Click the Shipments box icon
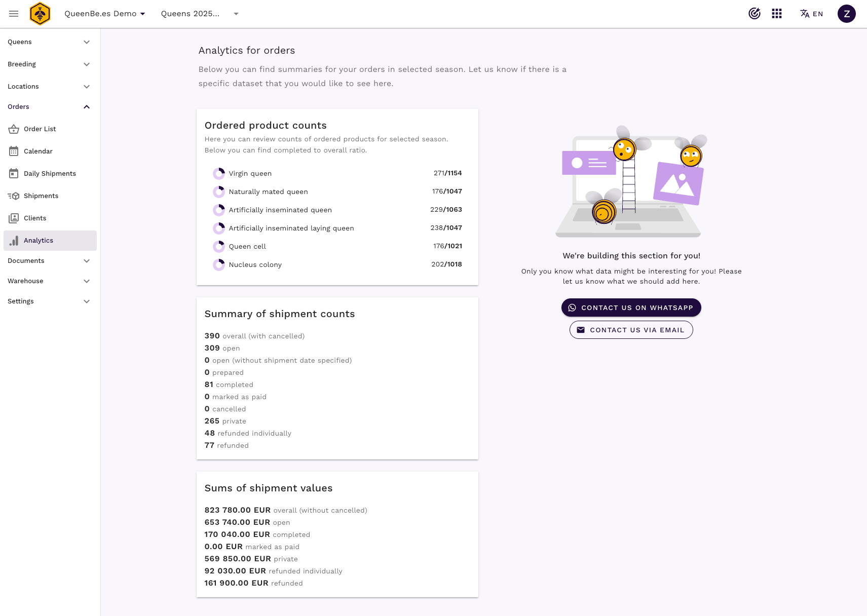 tap(14, 196)
